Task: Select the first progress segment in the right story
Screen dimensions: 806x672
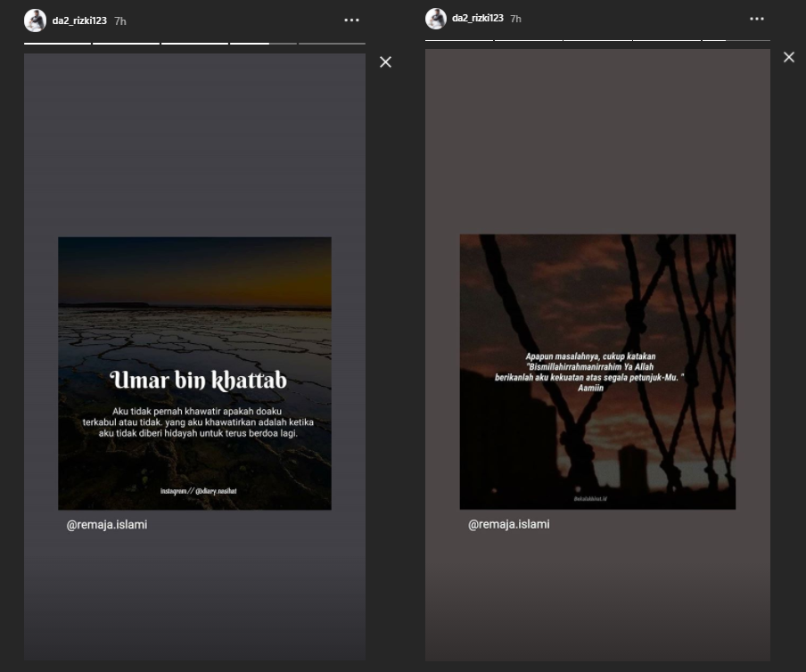Action: [x=458, y=40]
